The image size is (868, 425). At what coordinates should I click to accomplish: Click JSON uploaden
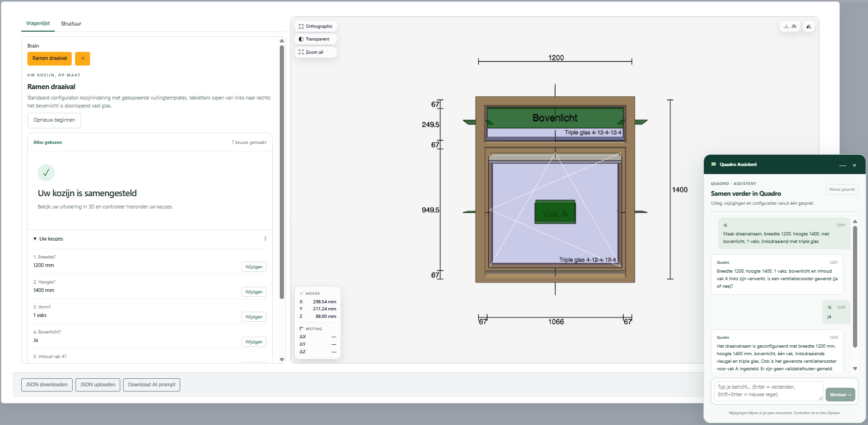(x=98, y=385)
